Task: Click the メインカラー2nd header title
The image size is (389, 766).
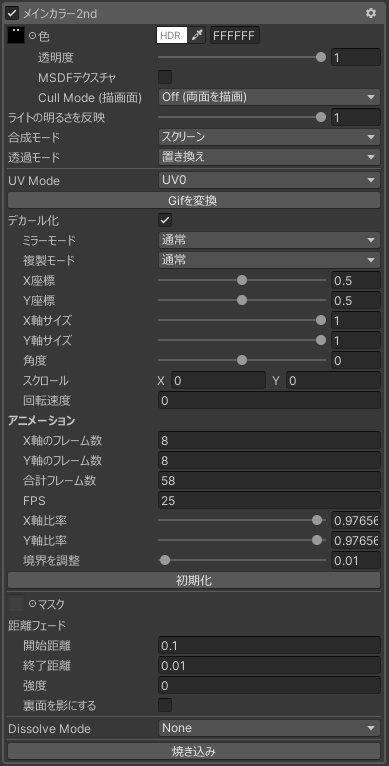Action: [60, 14]
